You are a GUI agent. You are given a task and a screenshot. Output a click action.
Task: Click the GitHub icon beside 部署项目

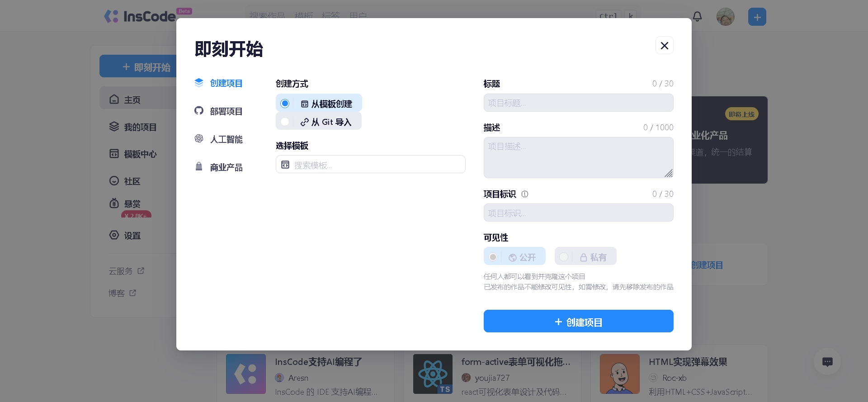click(199, 110)
